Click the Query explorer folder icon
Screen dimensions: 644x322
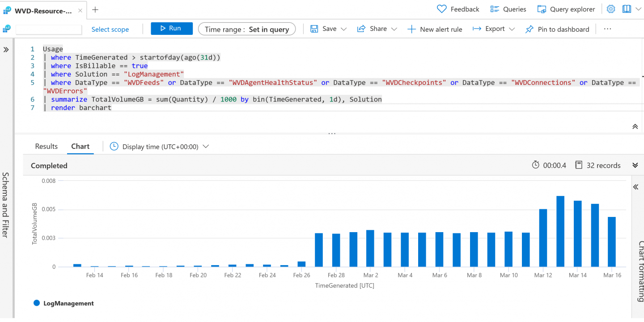(542, 9)
